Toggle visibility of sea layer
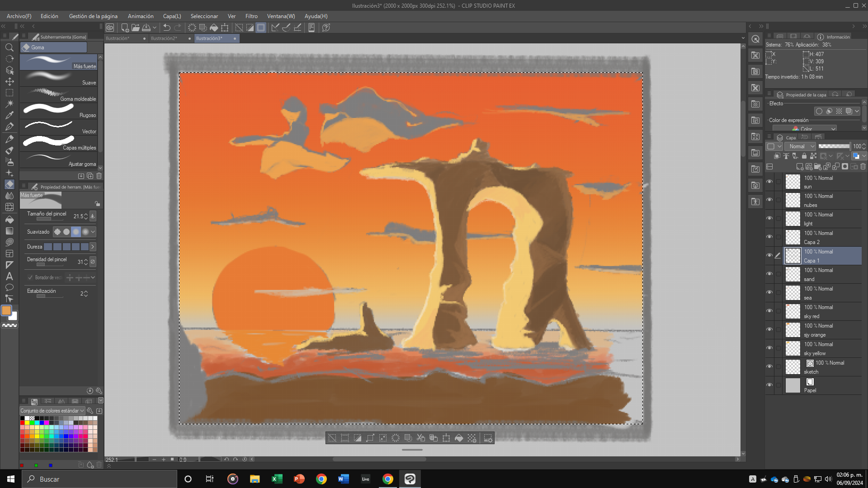The height and width of the screenshot is (488, 868). (x=769, y=293)
